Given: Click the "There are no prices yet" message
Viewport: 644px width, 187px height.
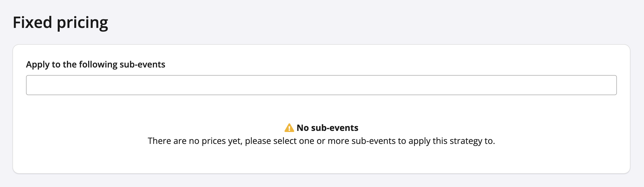Looking at the screenshot, I should tap(321, 141).
